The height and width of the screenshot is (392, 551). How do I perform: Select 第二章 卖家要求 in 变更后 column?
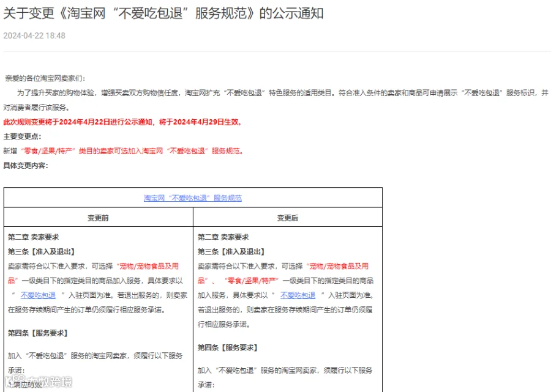223,237
